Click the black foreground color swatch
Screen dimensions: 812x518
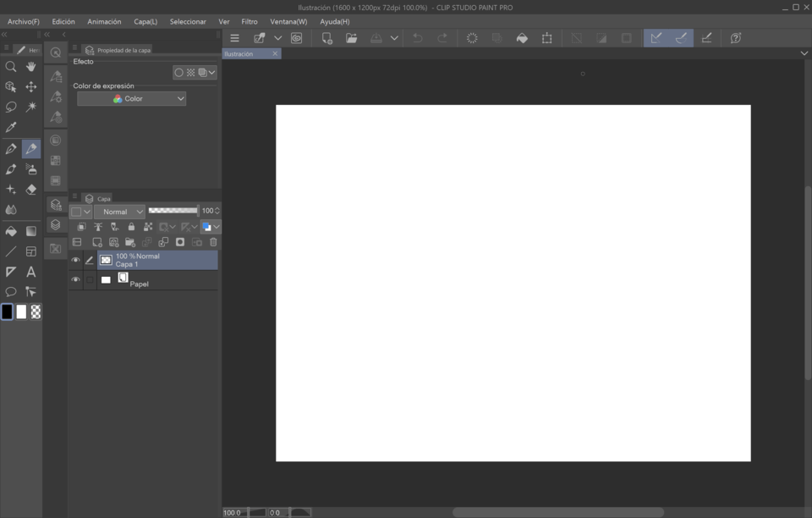tap(7, 311)
